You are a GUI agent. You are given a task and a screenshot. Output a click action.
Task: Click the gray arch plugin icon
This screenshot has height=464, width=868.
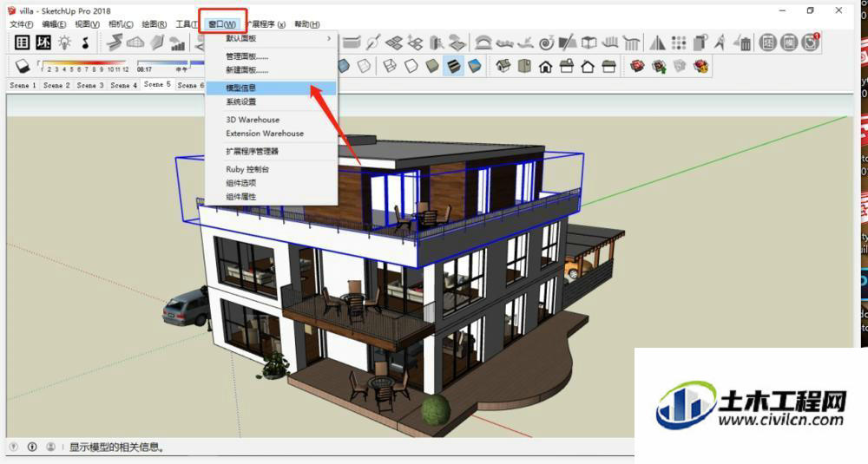pos(483,42)
